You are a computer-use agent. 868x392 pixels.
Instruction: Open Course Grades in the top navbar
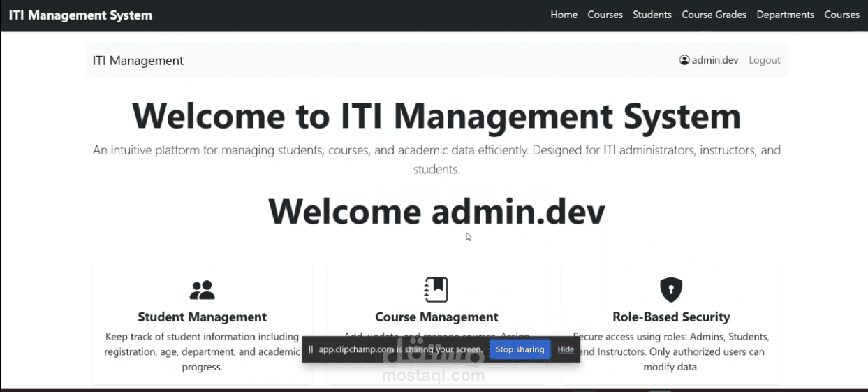(714, 15)
